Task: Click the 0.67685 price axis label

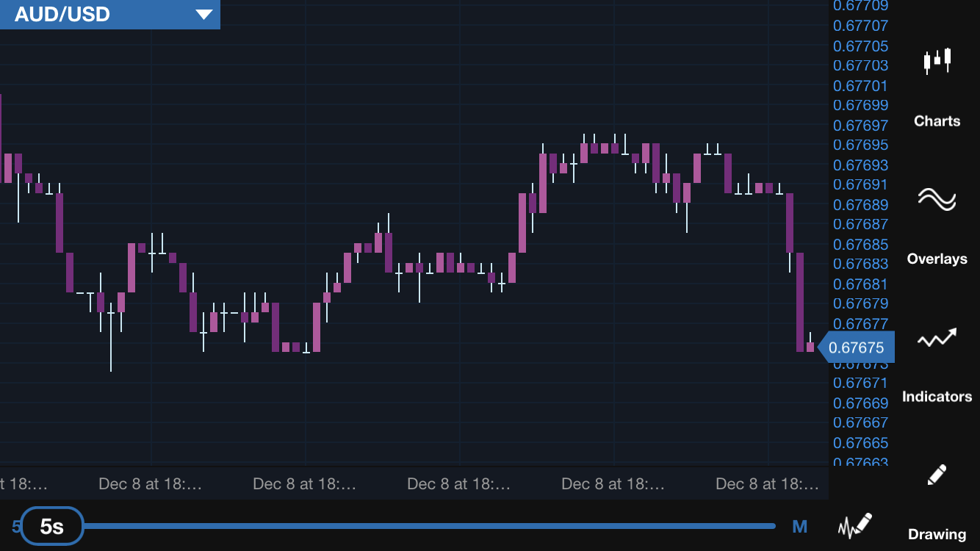Action: [860, 244]
